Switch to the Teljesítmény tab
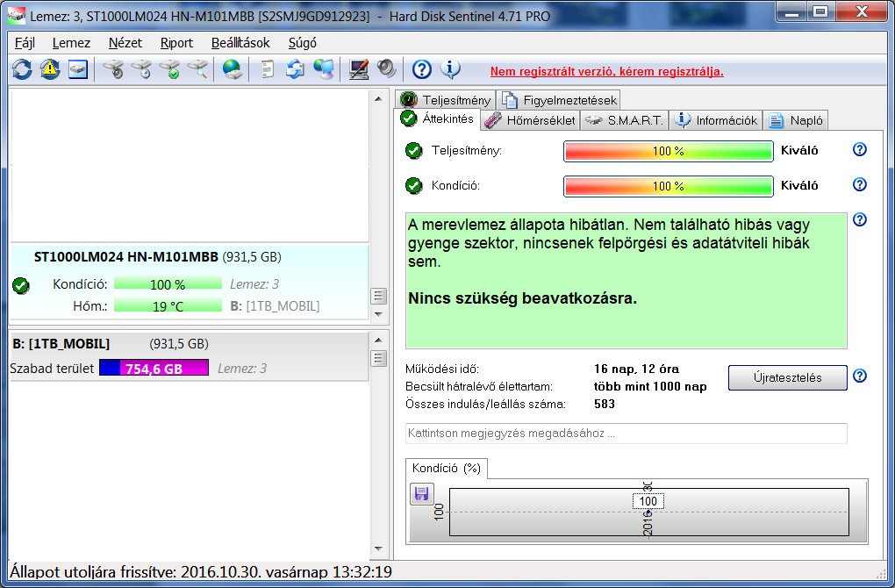The image size is (895, 588). (x=446, y=100)
